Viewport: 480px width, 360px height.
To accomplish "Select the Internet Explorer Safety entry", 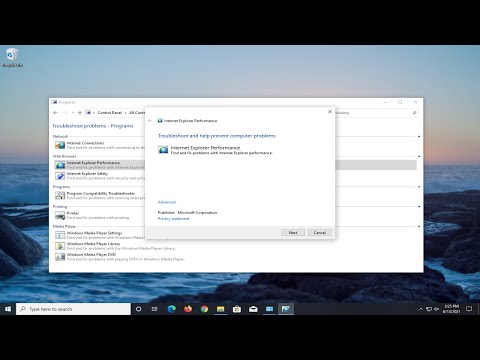I will pyautogui.click(x=100, y=176).
